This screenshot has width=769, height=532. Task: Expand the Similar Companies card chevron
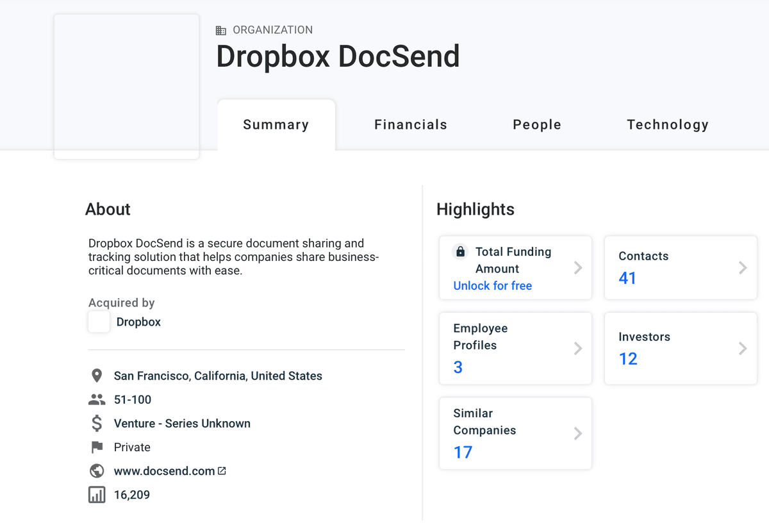click(x=577, y=433)
